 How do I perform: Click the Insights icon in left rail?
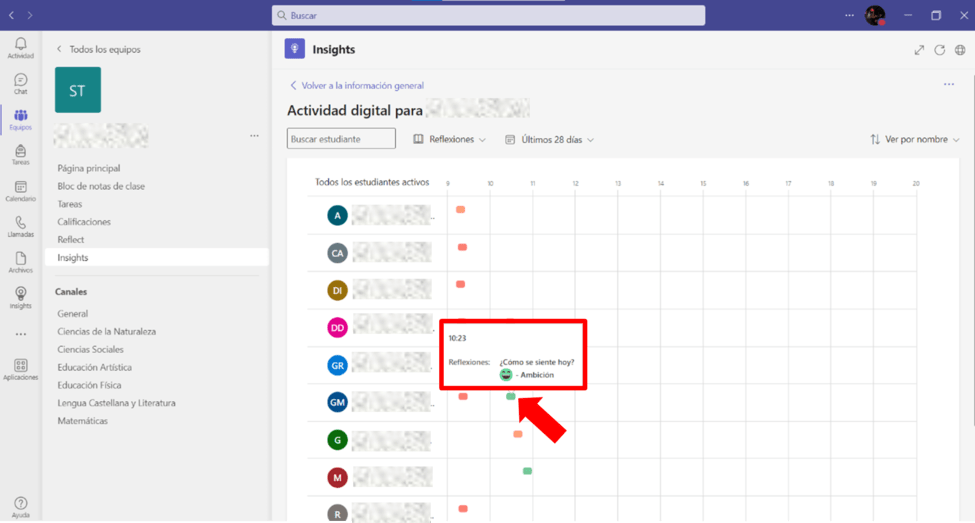pyautogui.click(x=20, y=298)
